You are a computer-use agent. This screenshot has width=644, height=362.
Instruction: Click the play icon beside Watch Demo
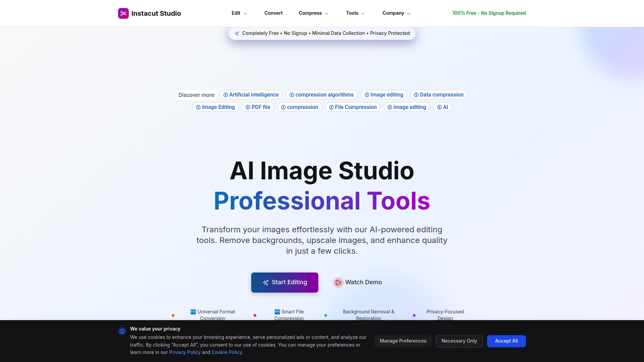(x=338, y=282)
